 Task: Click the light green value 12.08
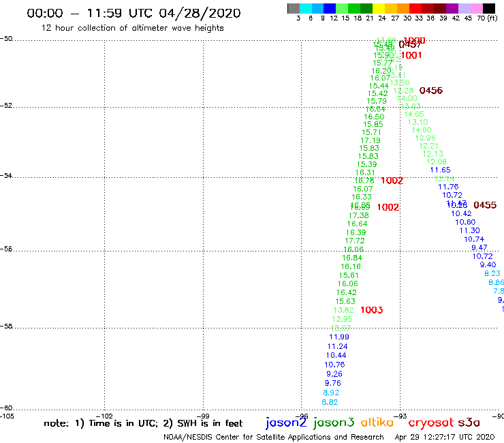(437, 162)
